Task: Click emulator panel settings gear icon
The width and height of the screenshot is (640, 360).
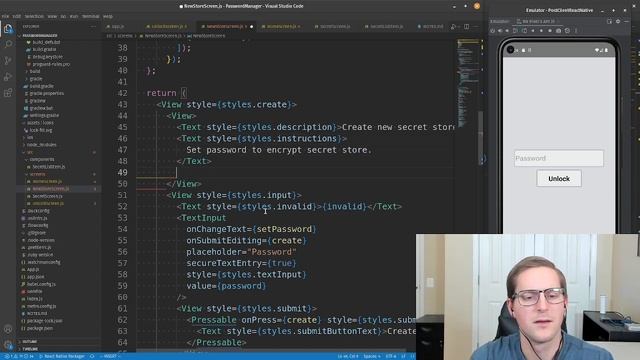Action: tap(618, 21)
